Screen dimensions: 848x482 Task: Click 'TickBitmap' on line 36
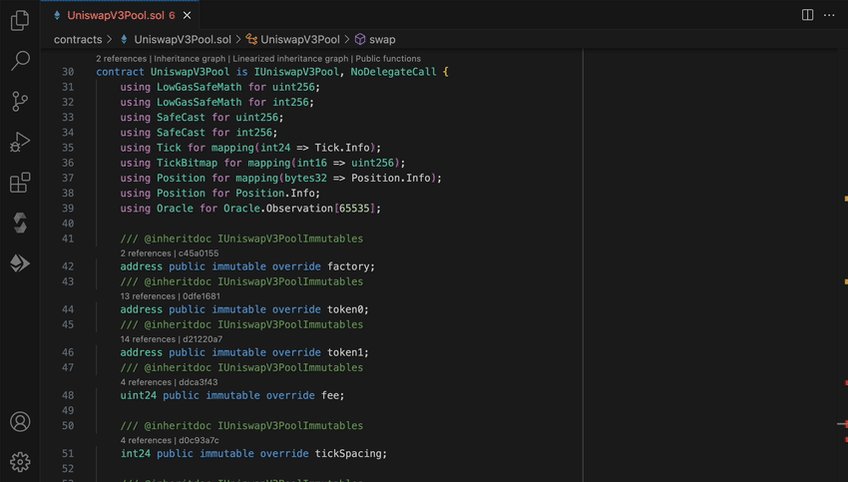point(187,162)
